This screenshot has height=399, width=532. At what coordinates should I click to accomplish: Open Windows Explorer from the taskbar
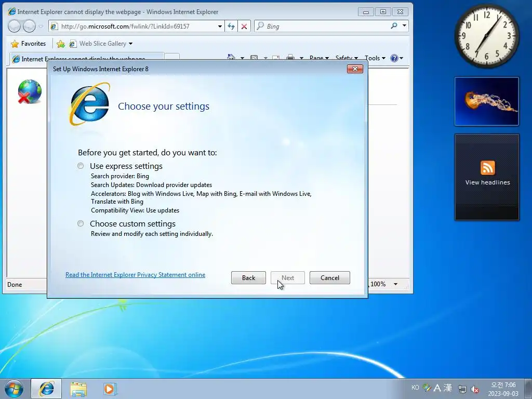pos(78,389)
